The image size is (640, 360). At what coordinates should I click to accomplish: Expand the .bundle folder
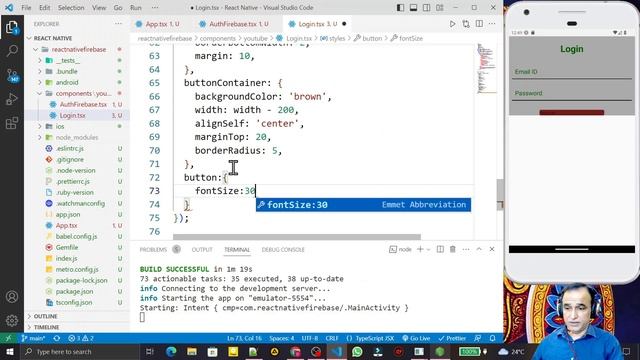78,71
